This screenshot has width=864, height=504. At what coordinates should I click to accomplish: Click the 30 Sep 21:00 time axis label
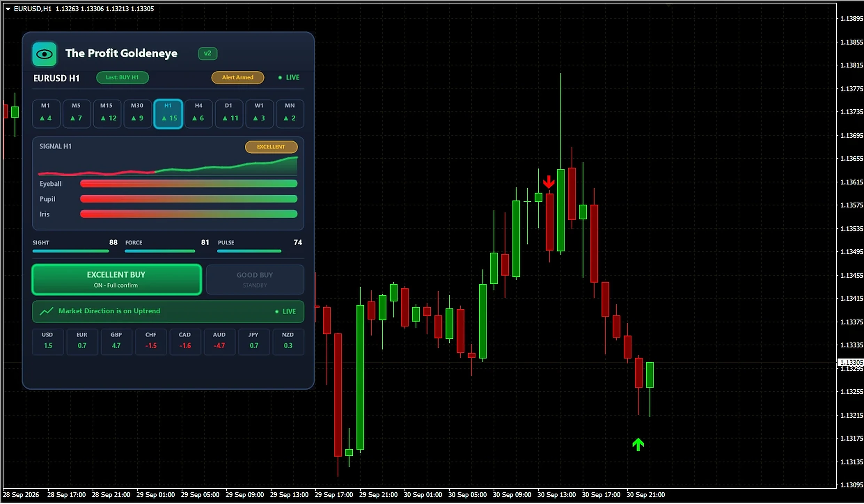pyautogui.click(x=645, y=495)
